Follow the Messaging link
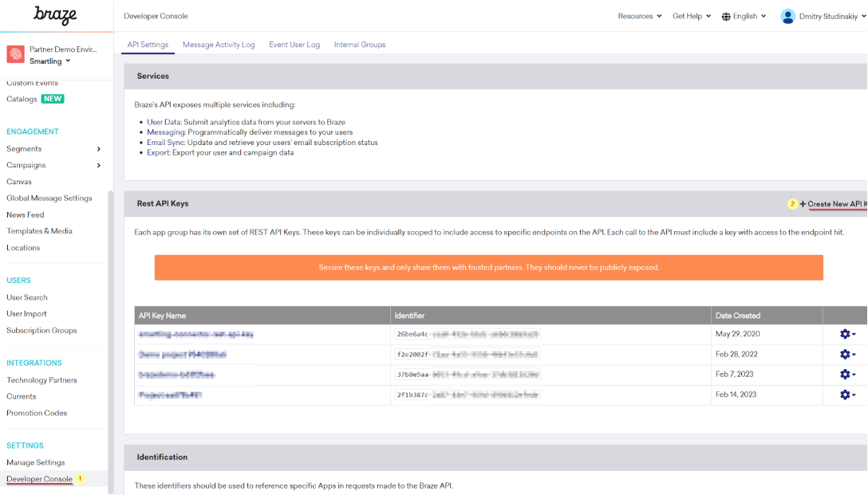Image resolution: width=868 pixels, height=495 pixels. [166, 132]
